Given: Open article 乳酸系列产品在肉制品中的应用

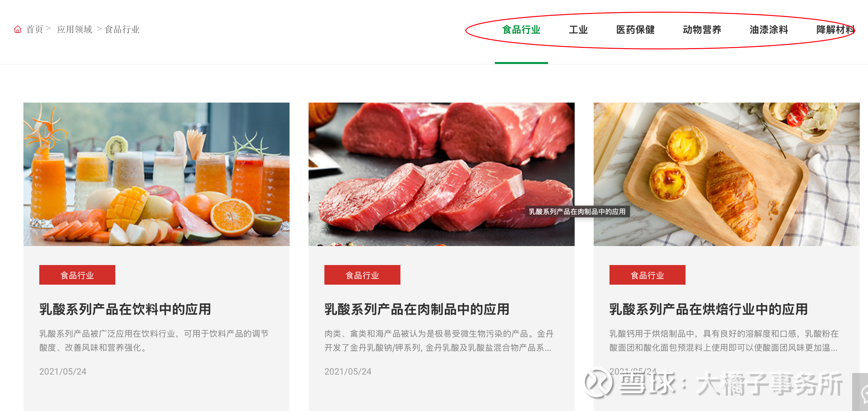Looking at the screenshot, I should [417, 309].
